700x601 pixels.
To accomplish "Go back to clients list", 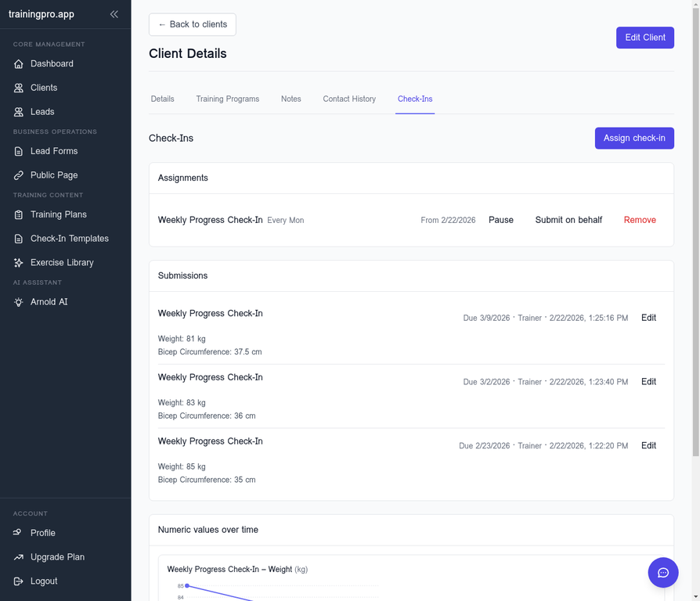I will coord(192,24).
